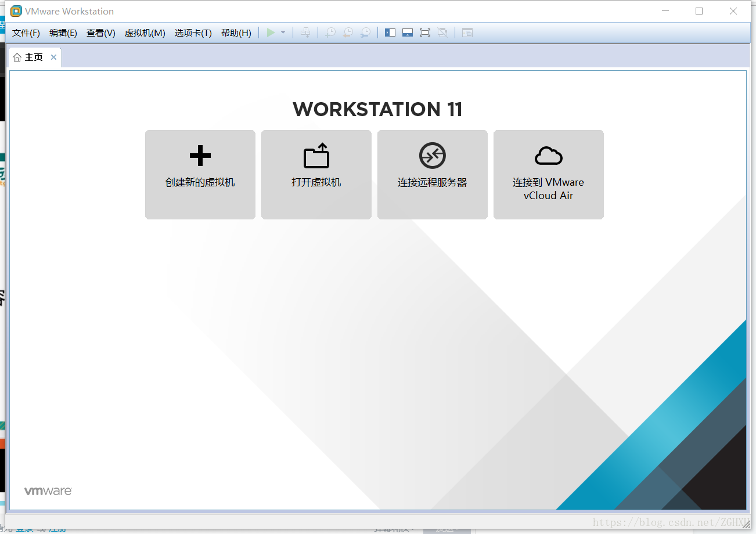Toggle the thumbnail bar icon
The image size is (756, 534).
click(408, 33)
